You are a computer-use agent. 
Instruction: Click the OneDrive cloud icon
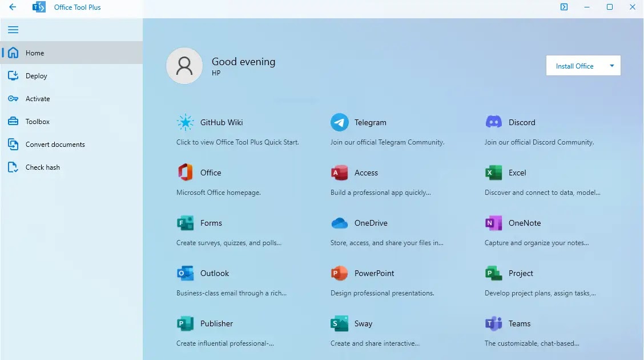pos(340,223)
